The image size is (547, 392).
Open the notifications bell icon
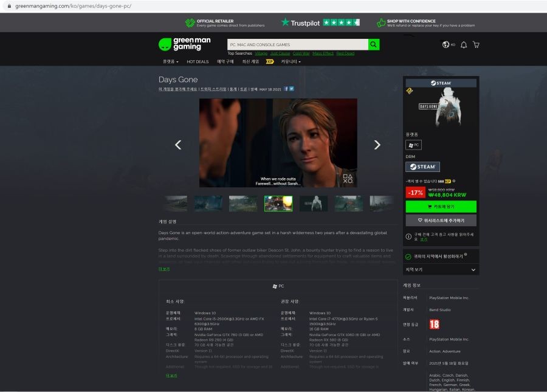pyautogui.click(x=464, y=44)
